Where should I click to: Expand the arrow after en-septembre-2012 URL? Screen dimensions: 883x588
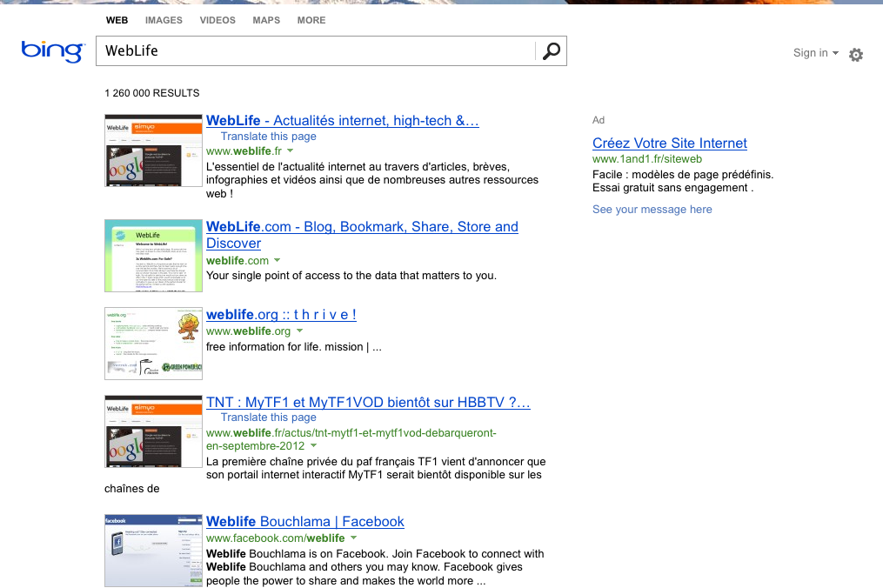coord(314,445)
